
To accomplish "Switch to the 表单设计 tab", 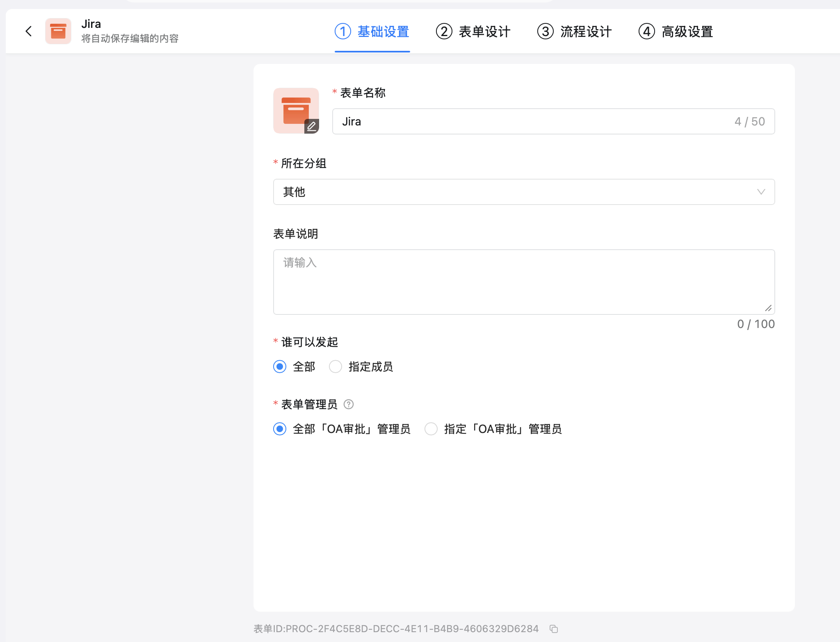I will [x=473, y=32].
